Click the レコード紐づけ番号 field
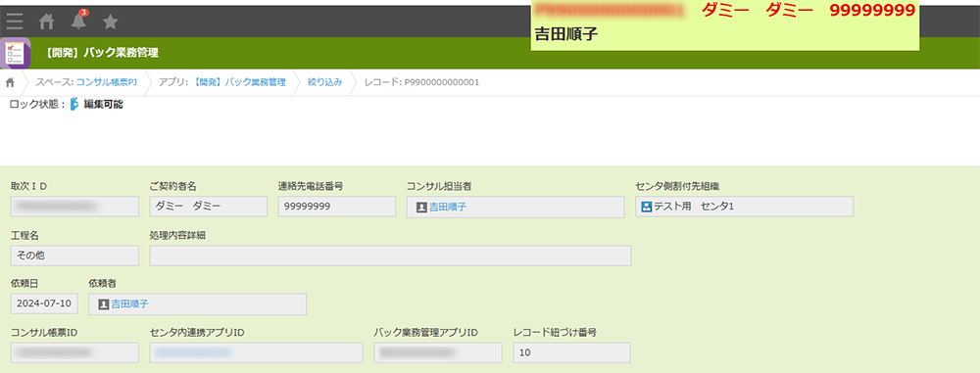 (572, 352)
